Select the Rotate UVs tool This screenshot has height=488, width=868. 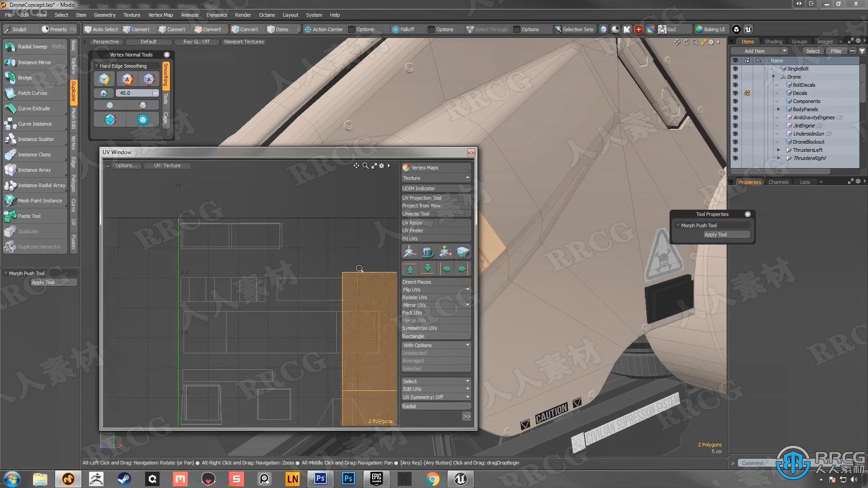click(x=415, y=297)
